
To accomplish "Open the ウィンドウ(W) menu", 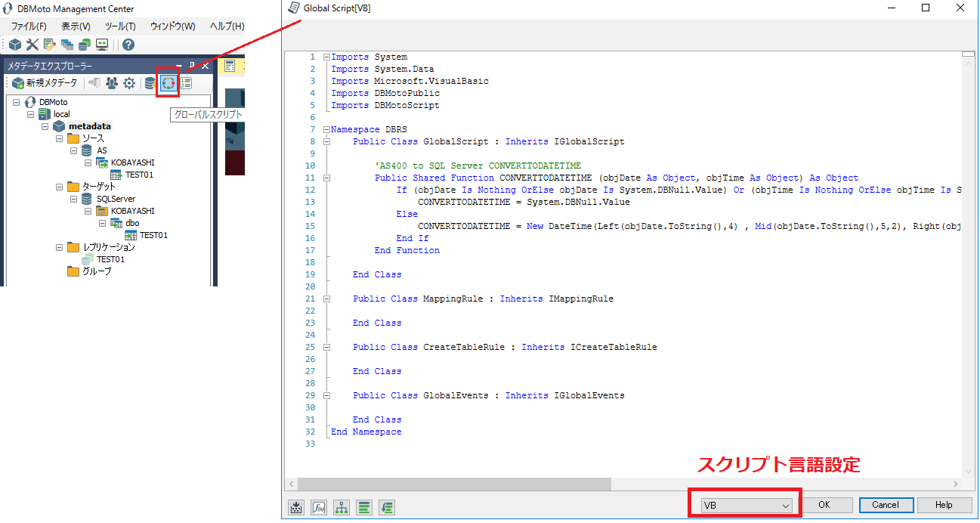I will [x=172, y=26].
